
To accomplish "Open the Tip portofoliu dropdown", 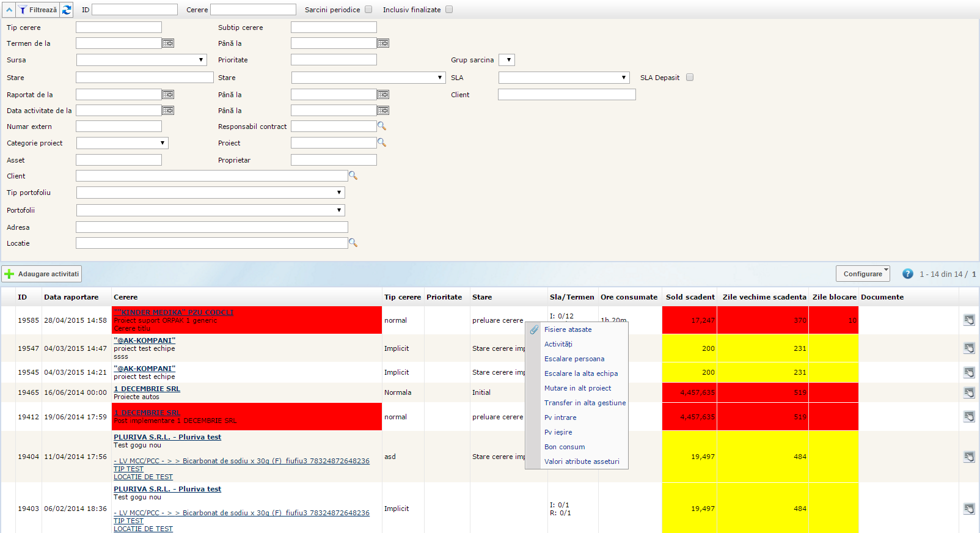I will [210, 193].
